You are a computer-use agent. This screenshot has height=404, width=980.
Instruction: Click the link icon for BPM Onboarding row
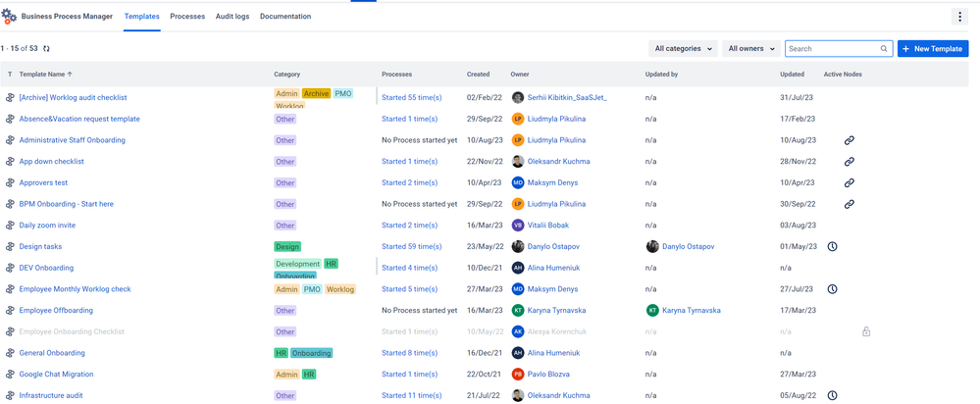pyautogui.click(x=849, y=204)
